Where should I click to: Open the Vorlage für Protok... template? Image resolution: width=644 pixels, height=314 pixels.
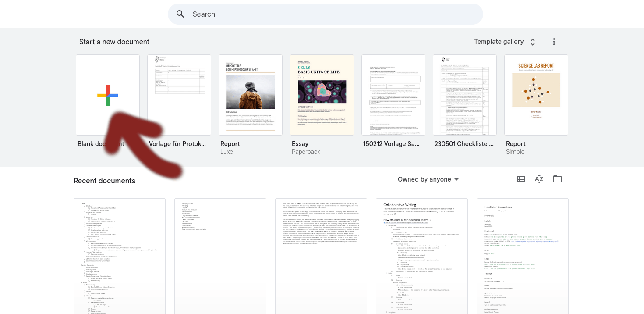179,95
